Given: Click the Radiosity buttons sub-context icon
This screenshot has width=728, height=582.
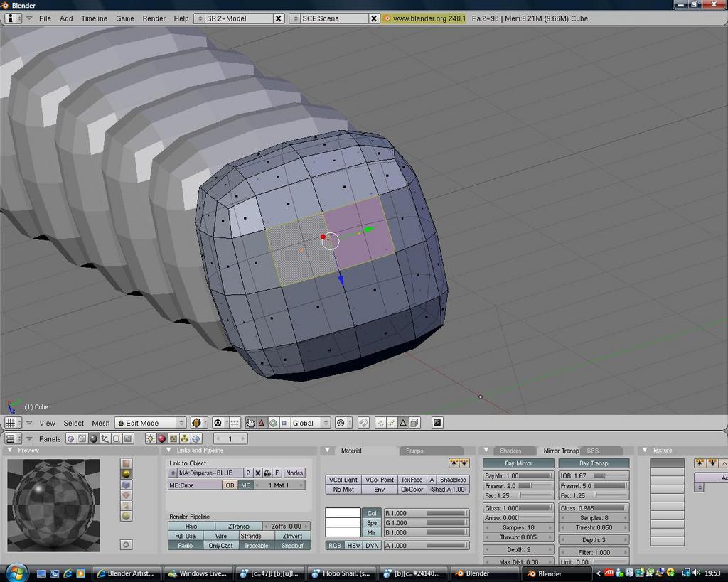Looking at the screenshot, I should pyautogui.click(x=185, y=438).
